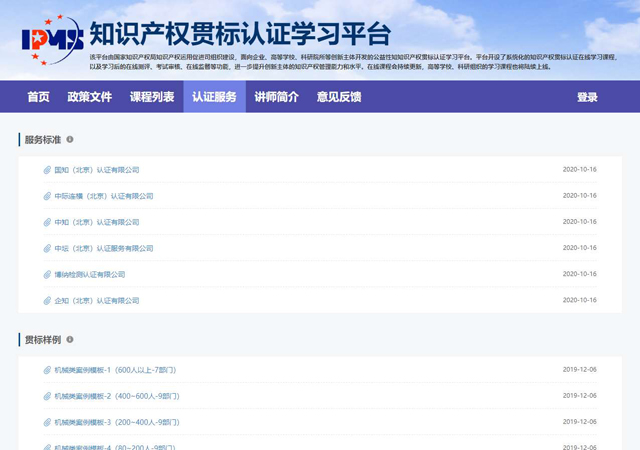
Task: Open 国知（北京）认证有限公司 link
Action: (97, 170)
